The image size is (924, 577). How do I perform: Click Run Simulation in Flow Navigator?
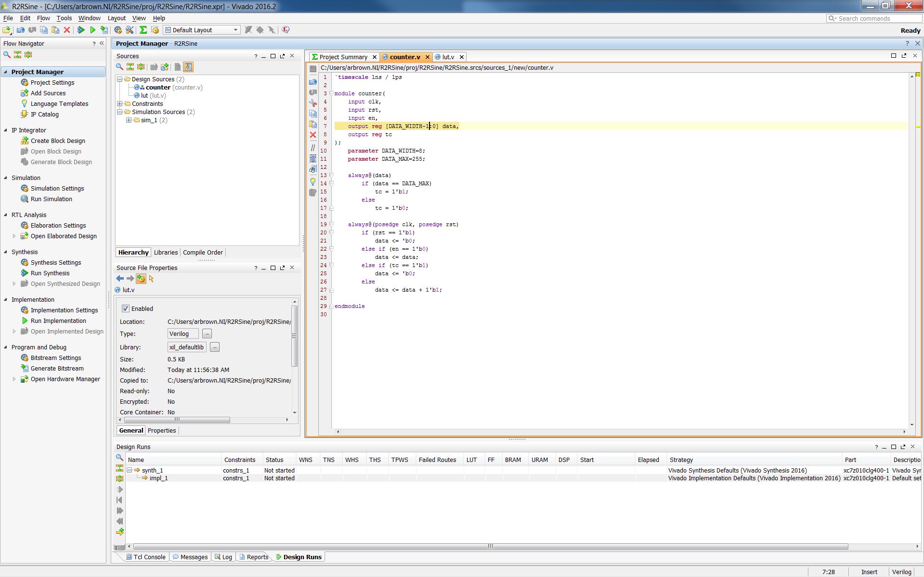pyautogui.click(x=52, y=199)
